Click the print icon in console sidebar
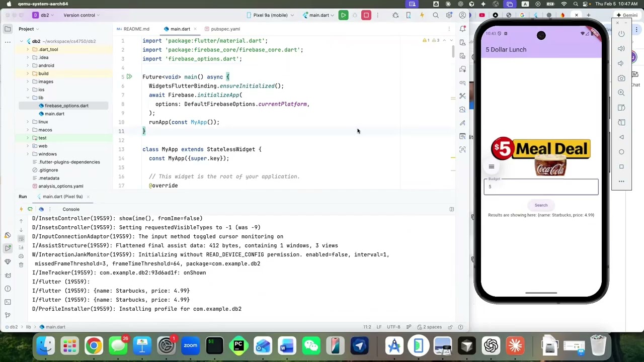Screen dimensions: 644x362 (x=21, y=256)
